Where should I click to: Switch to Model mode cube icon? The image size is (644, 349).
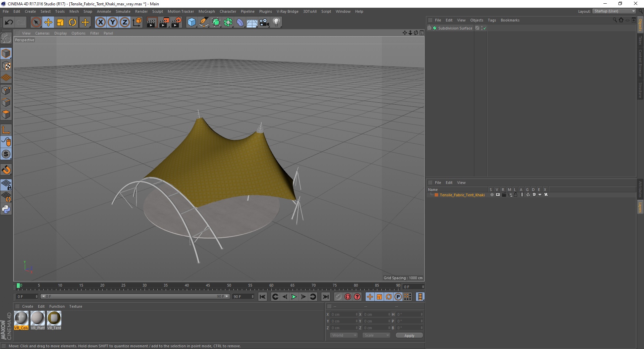(x=6, y=53)
